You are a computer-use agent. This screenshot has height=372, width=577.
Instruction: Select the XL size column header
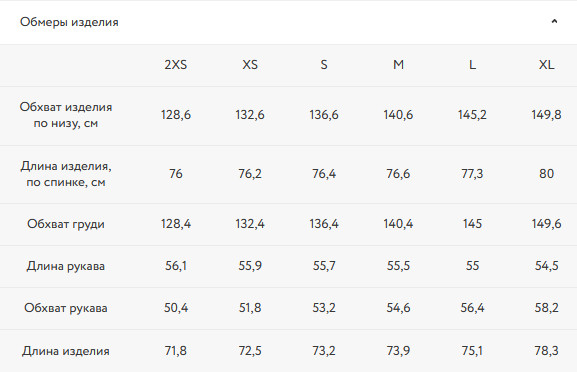(546, 65)
